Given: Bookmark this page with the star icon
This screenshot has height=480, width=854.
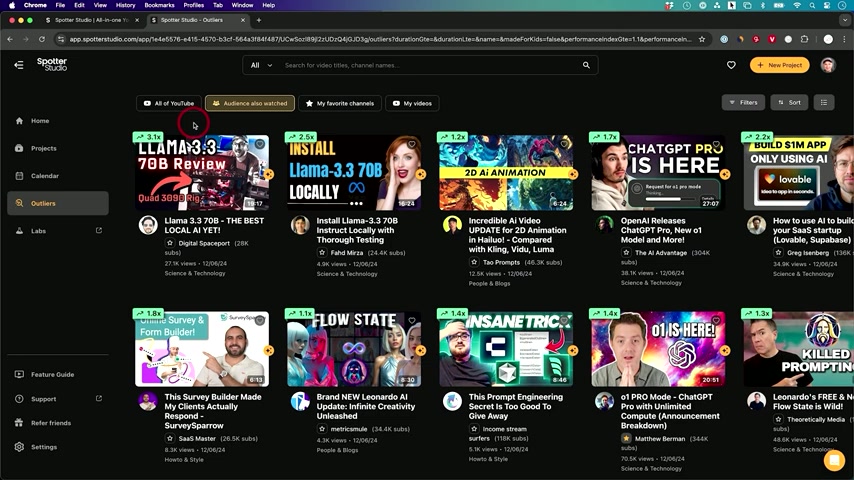Looking at the screenshot, I should pyautogui.click(x=702, y=39).
